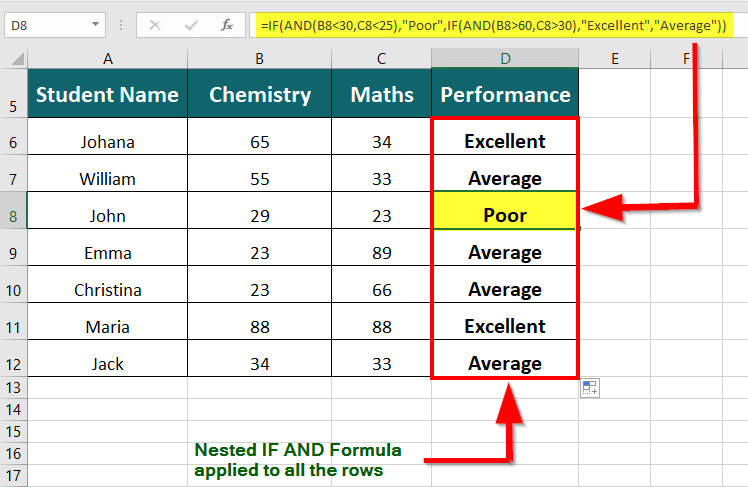
Task: Select the cell containing Emma
Action: [x=108, y=248]
